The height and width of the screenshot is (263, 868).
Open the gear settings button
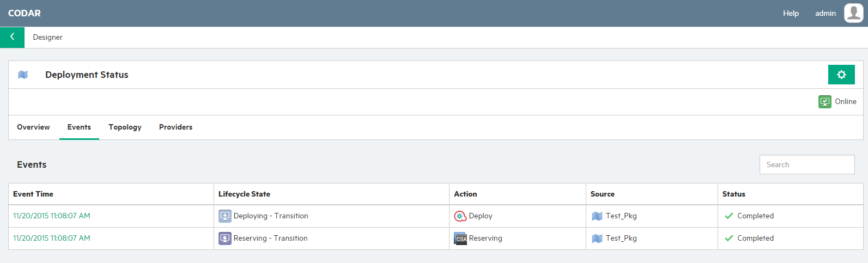click(x=841, y=75)
